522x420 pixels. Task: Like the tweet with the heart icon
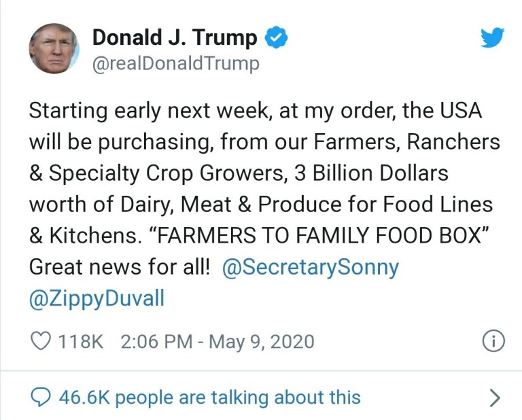click(x=41, y=340)
